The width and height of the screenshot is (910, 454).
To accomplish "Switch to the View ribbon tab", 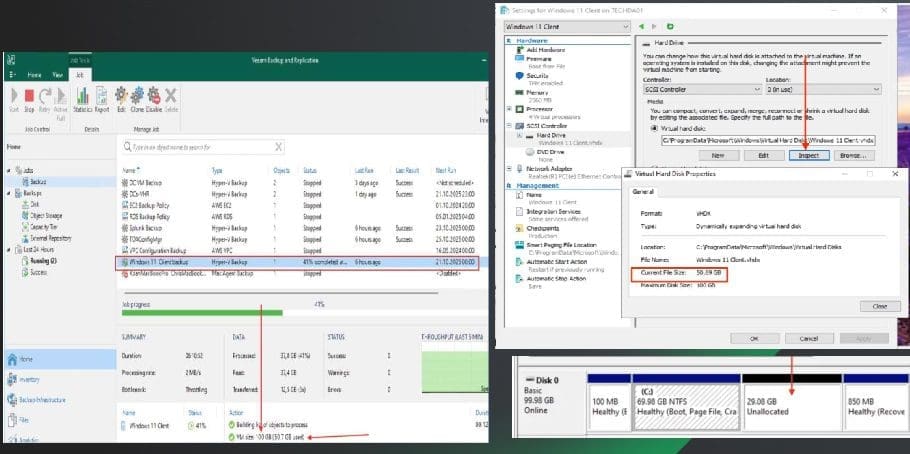I will (57, 75).
